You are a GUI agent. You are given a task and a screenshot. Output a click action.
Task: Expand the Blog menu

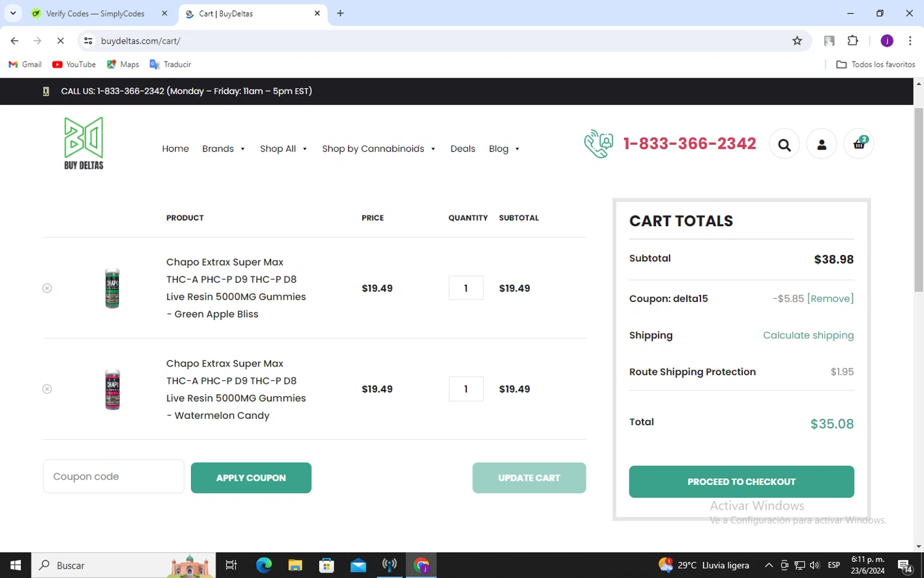(504, 149)
